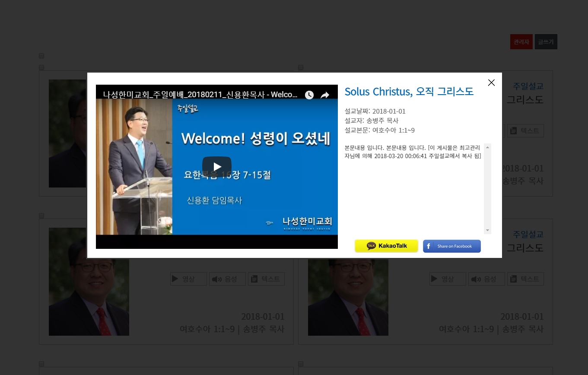Open 텍스트 text in bottom-right sermon card

coord(525,279)
